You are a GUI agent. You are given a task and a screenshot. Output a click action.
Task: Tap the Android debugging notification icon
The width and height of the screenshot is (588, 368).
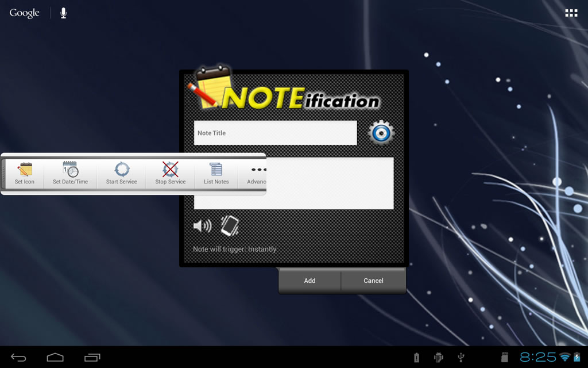(438, 358)
